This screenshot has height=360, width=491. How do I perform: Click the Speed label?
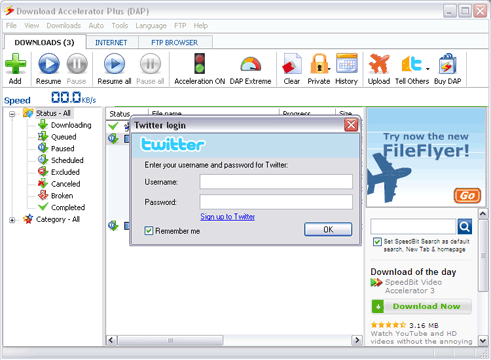click(17, 100)
